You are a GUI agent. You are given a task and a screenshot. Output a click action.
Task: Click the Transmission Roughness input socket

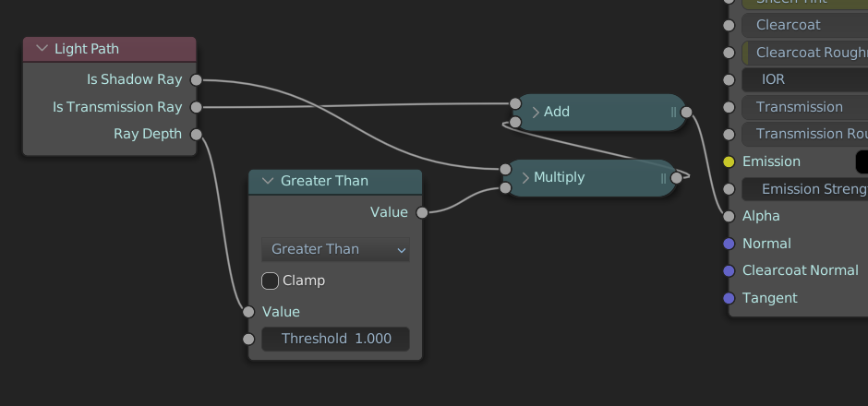[x=729, y=134]
